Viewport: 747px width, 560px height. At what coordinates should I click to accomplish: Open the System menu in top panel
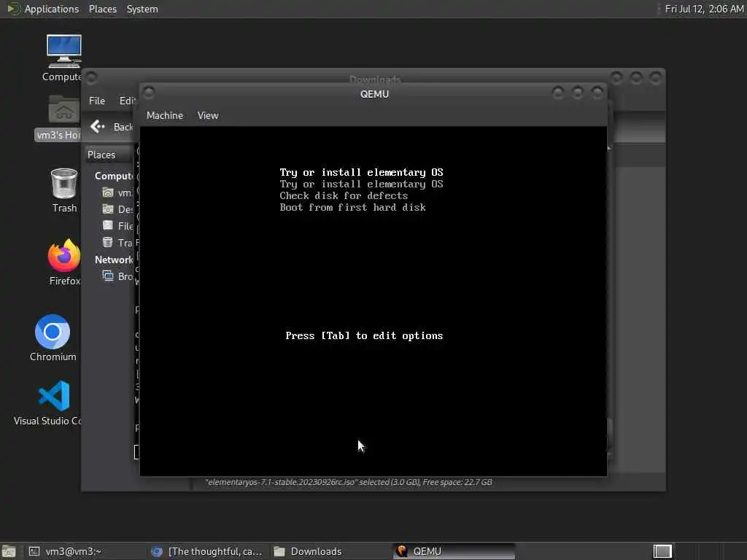point(142,9)
